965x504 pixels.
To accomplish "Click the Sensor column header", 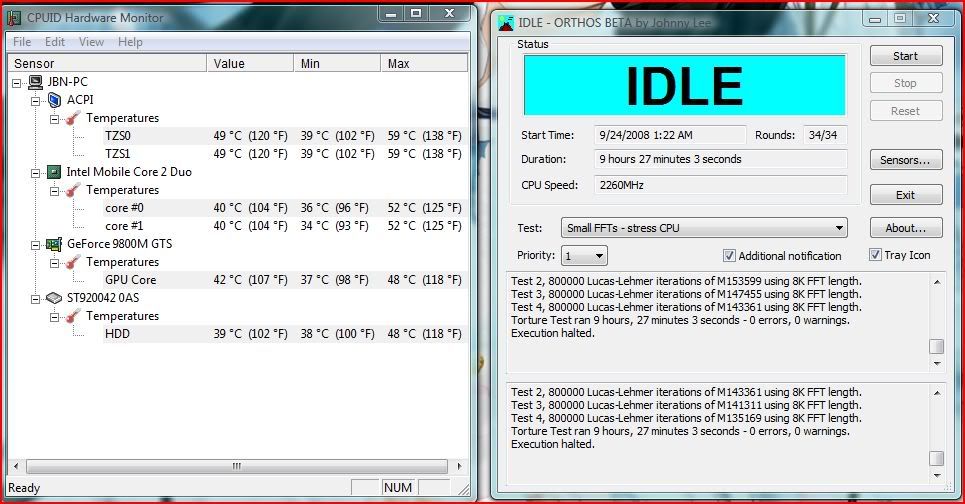I will point(107,63).
